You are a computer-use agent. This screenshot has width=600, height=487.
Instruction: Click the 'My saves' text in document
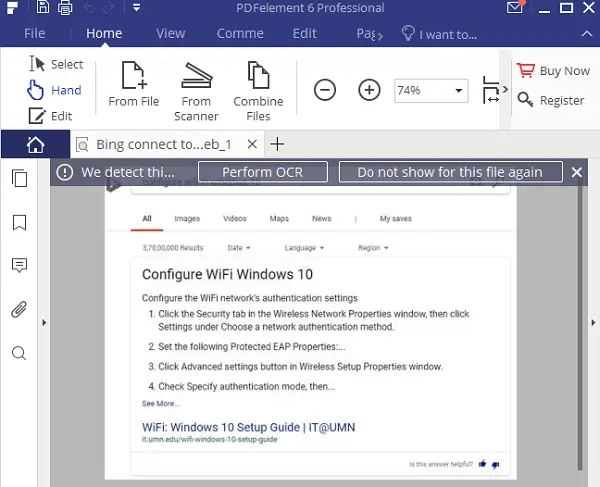pyautogui.click(x=396, y=218)
